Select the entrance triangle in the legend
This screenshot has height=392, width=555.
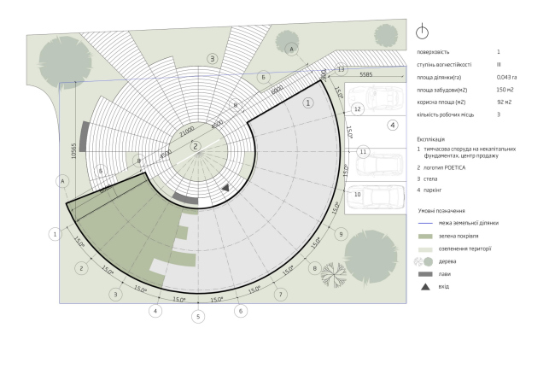(424, 286)
